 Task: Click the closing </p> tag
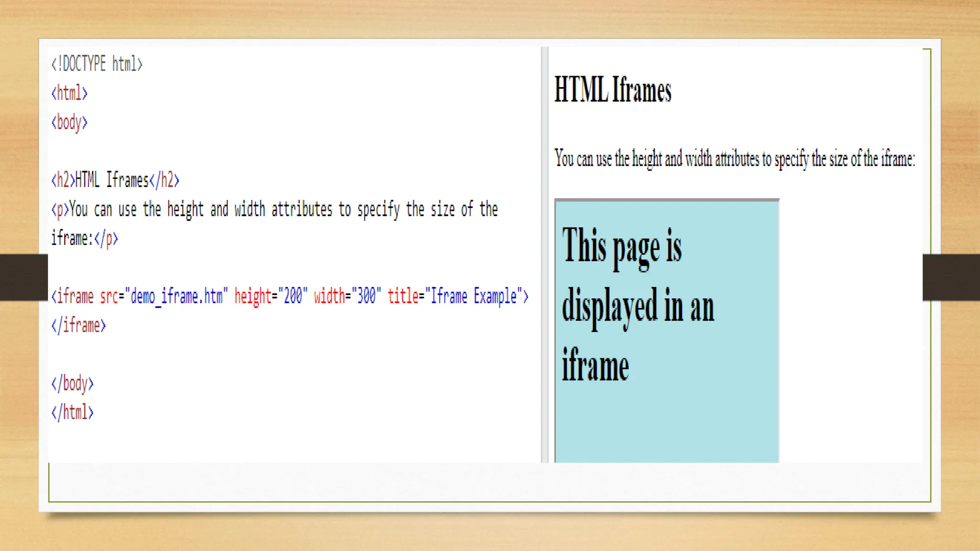pos(106,238)
